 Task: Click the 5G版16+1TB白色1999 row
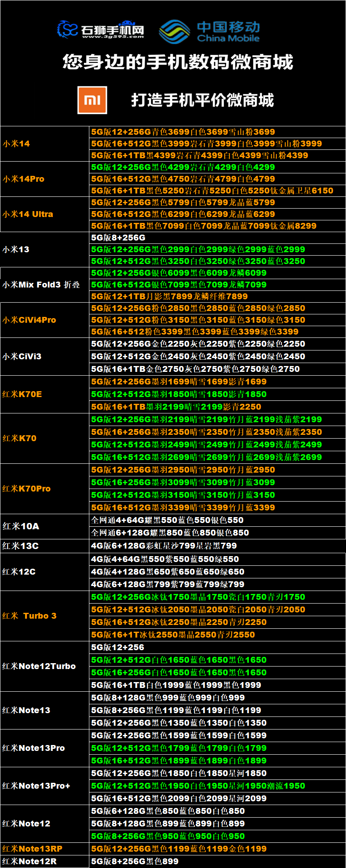point(218,685)
